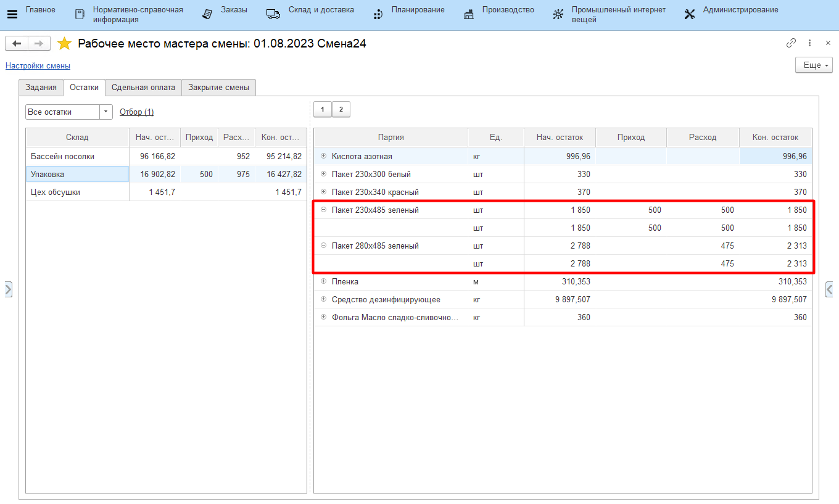
Task: Open the hamburger main menu icon
Action: pyautogui.click(x=12, y=15)
